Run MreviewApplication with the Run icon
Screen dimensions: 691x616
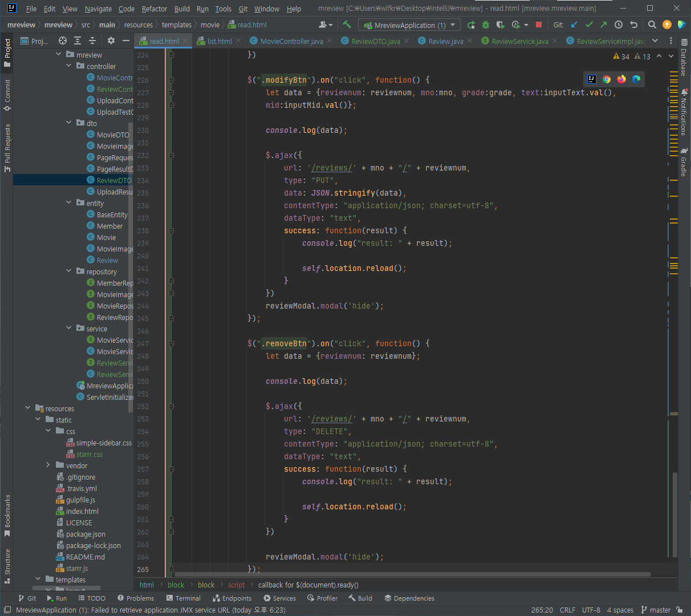tap(471, 25)
